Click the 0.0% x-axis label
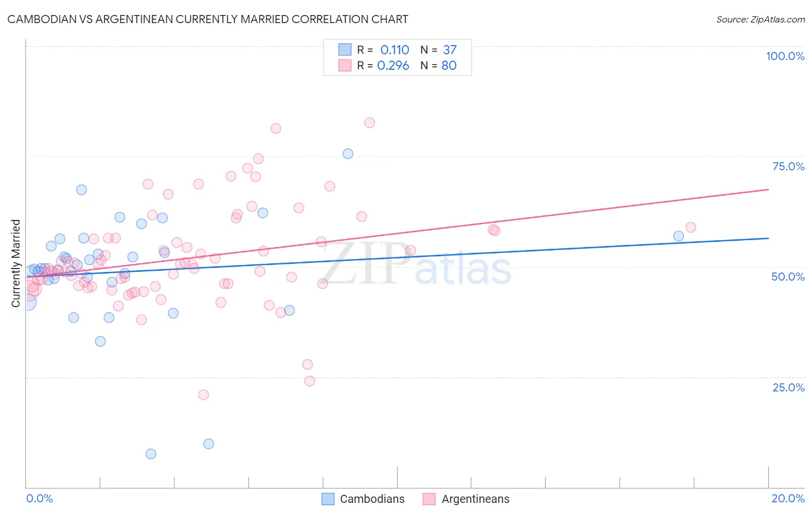This screenshot has width=812, height=515. 39,498
